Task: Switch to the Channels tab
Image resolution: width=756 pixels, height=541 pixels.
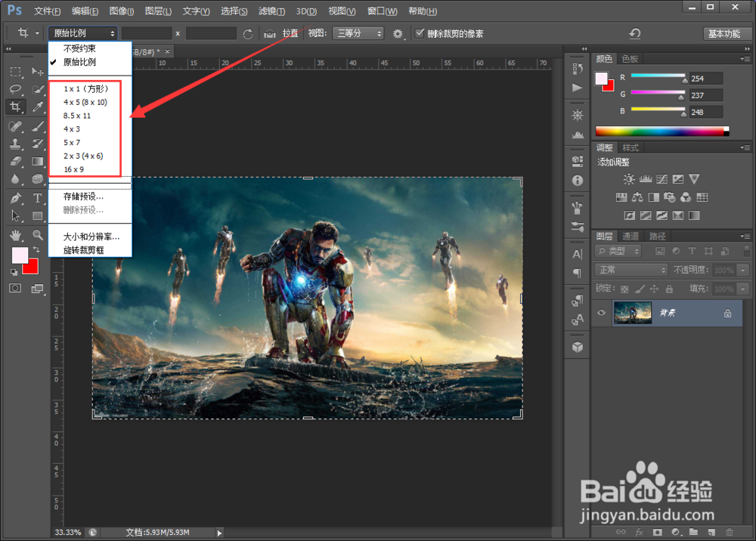Action: pyautogui.click(x=631, y=236)
